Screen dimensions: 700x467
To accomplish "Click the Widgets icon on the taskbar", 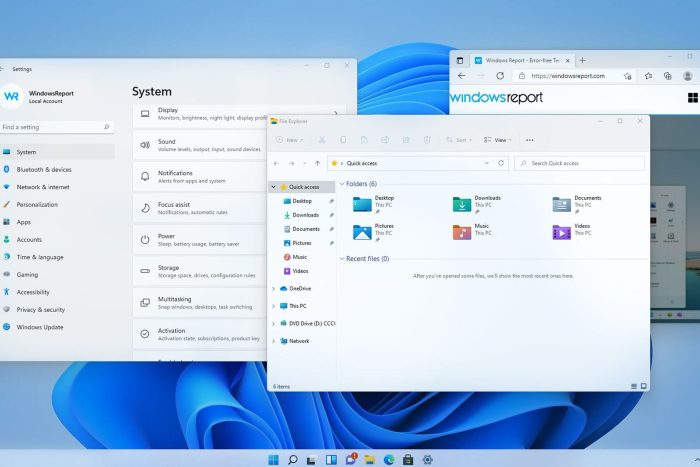I will point(331,459).
